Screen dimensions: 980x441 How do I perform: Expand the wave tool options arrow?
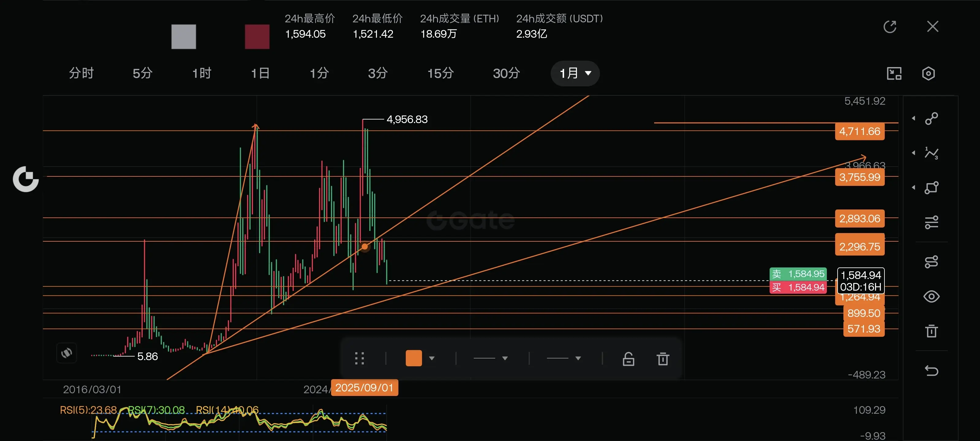(x=914, y=153)
